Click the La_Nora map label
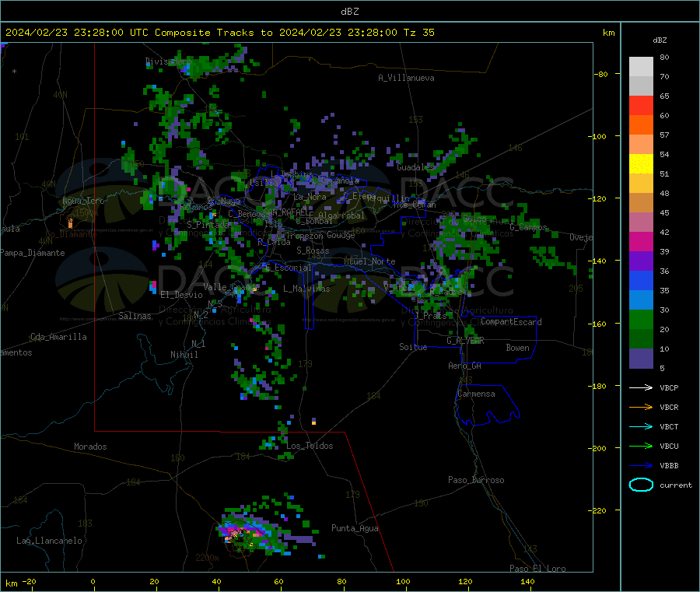 point(310,197)
